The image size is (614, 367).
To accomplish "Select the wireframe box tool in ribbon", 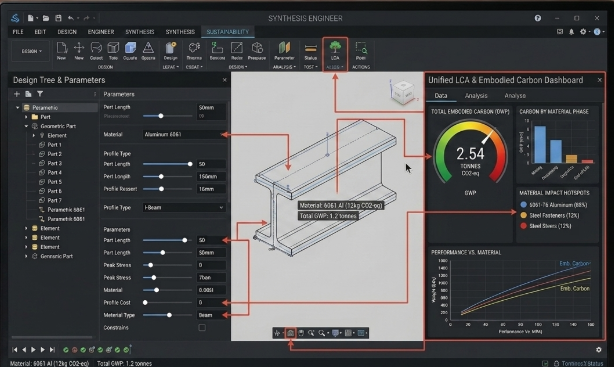I will (x=113, y=48).
